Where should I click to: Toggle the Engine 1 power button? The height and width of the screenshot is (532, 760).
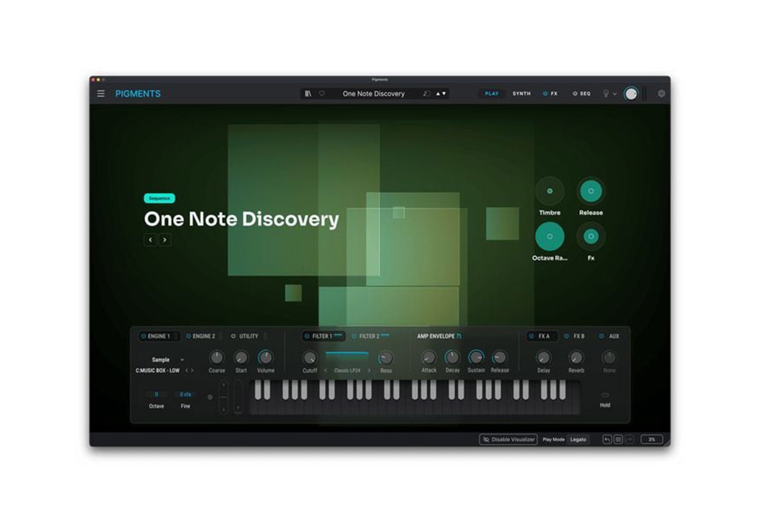[x=143, y=336]
